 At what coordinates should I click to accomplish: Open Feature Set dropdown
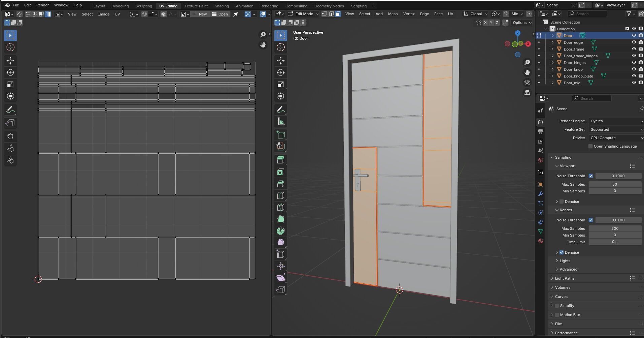pos(616,129)
